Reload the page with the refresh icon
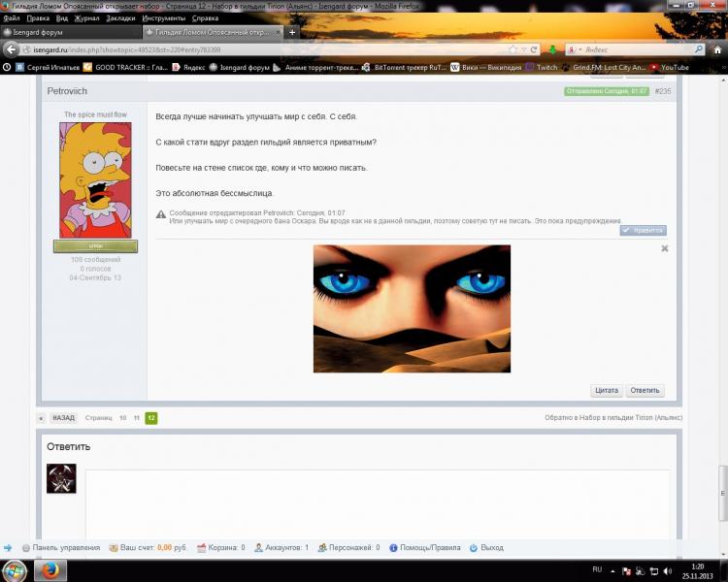 click(x=534, y=49)
